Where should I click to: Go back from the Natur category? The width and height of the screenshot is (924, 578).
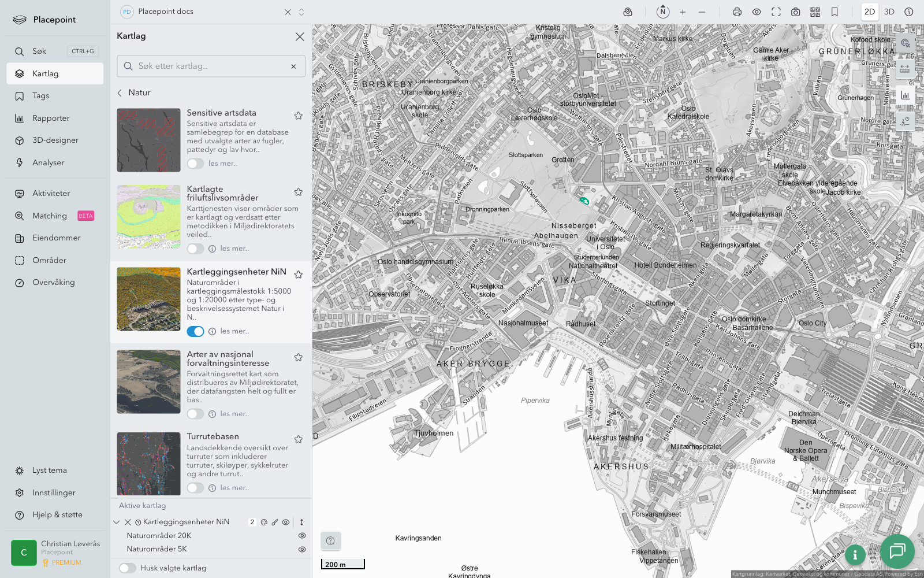[120, 92]
